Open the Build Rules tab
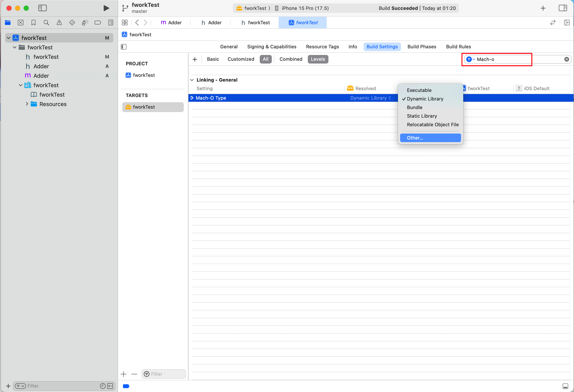 459,47
